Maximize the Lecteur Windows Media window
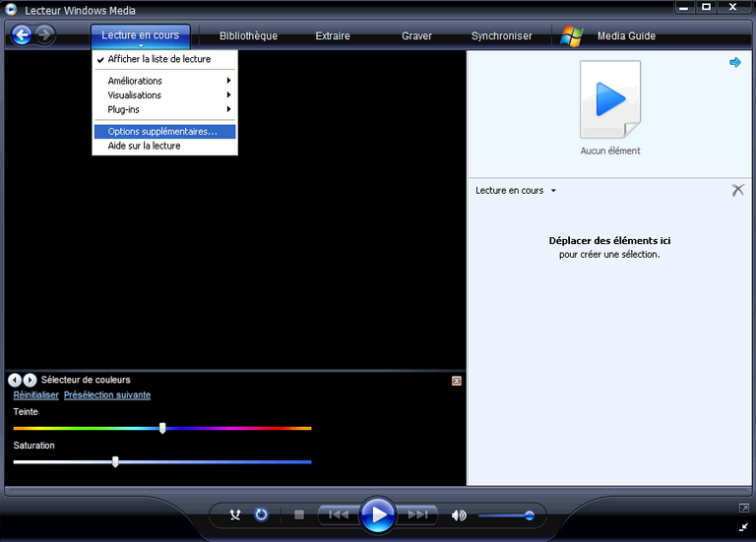This screenshot has width=756, height=542. point(706,7)
